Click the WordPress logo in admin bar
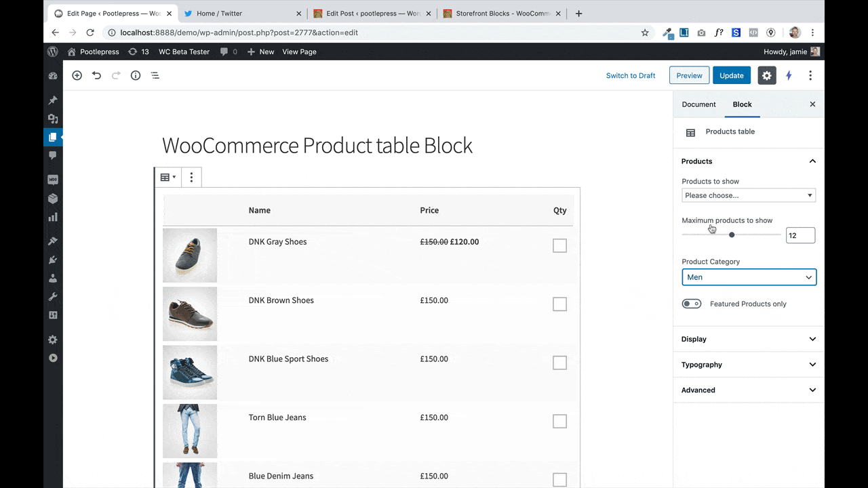The height and width of the screenshot is (488, 868). pos(53,52)
